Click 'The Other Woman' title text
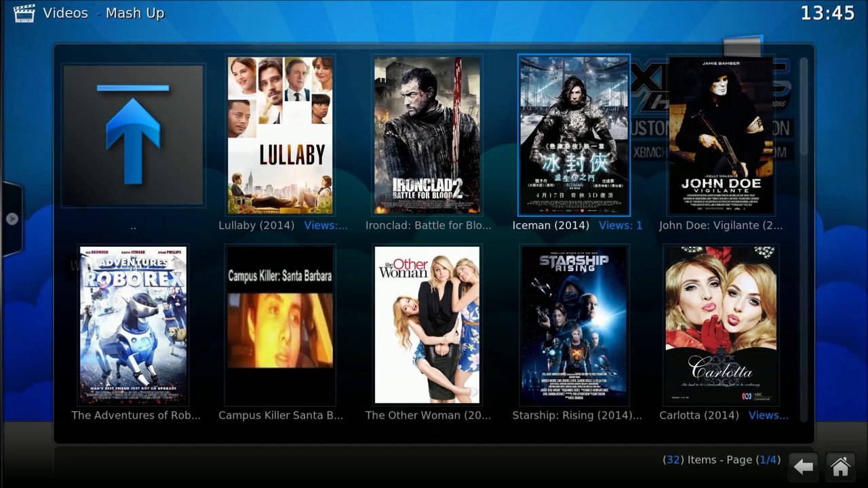This screenshot has height=488, width=868. 428,415
